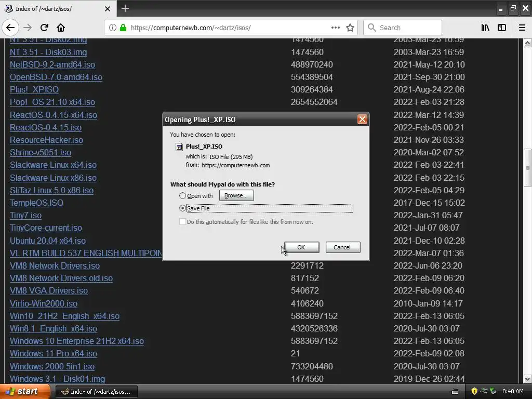
Task: Select the Save File radio button
Action: pos(182,208)
